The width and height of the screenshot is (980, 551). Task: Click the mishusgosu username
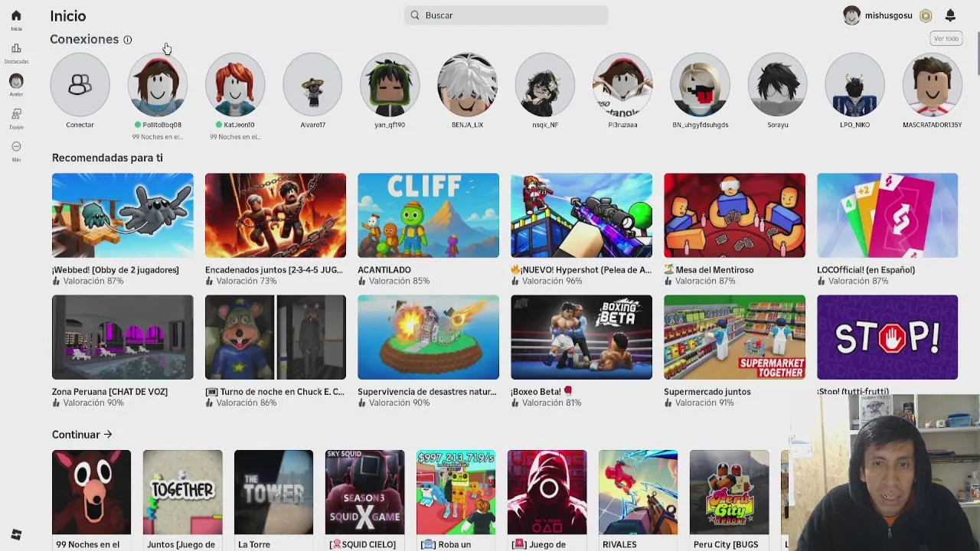(888, 15)
